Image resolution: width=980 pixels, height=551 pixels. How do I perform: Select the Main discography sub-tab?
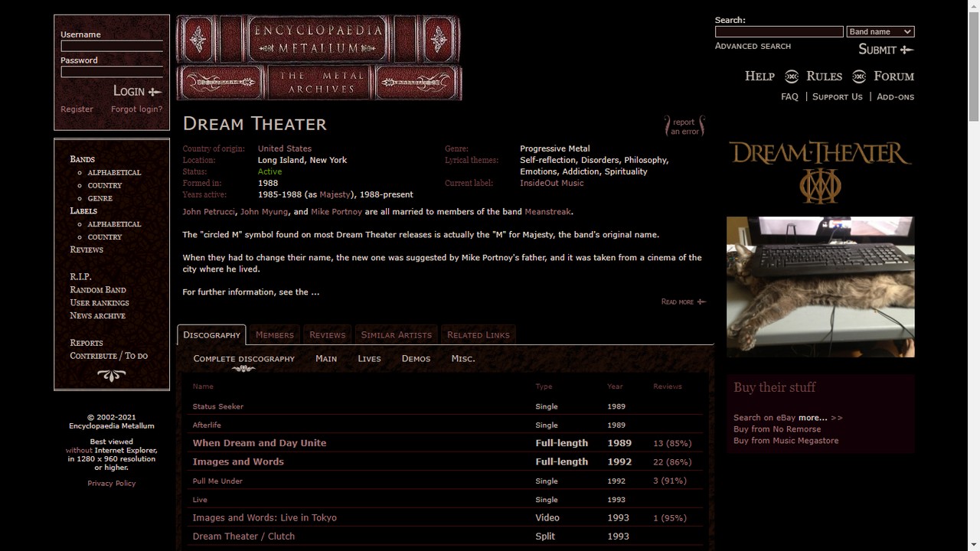pos(326,358)
